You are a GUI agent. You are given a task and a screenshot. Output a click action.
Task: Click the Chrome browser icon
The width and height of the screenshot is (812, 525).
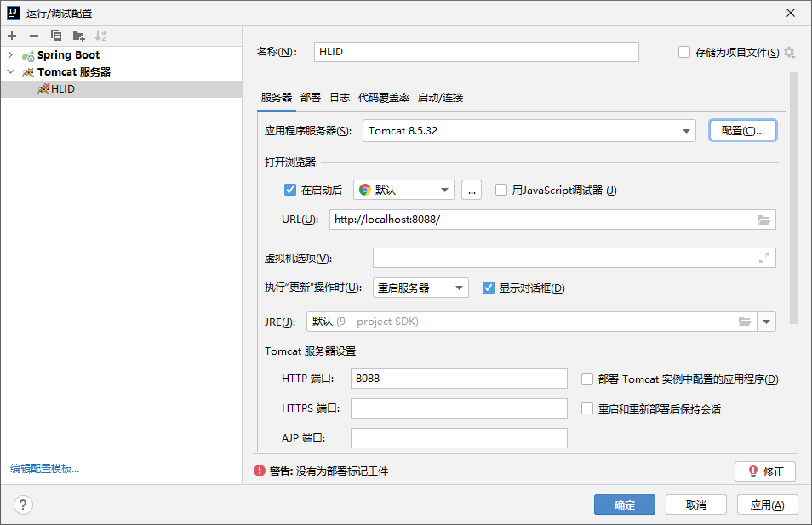[365, 190]
